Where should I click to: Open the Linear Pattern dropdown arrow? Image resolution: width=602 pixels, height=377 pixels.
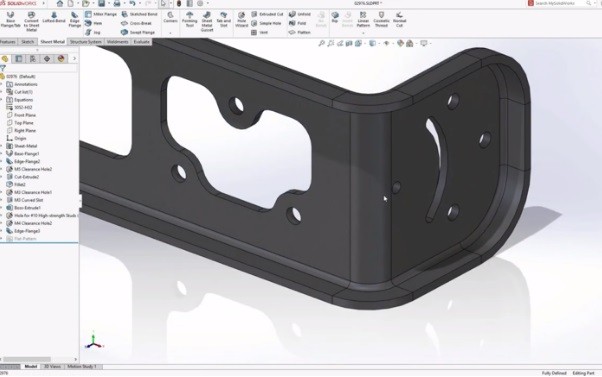pyautogui.click(x=363, y=33)
